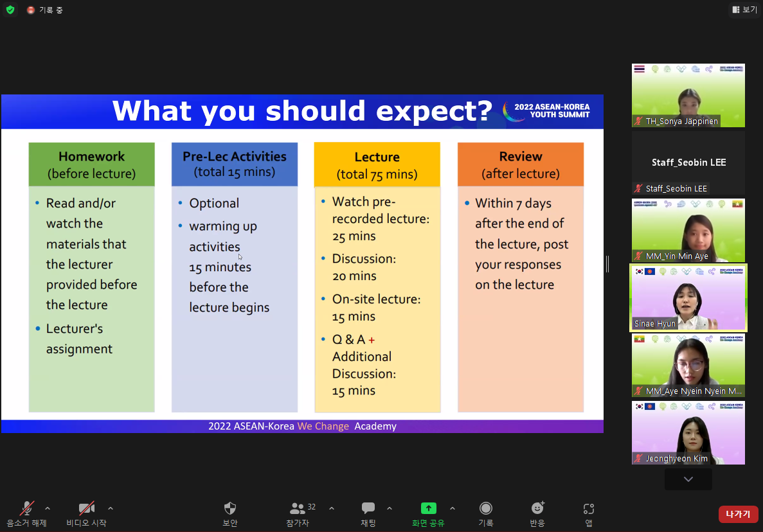Unmute the microphone (음소거 해제)

point(26,509)
